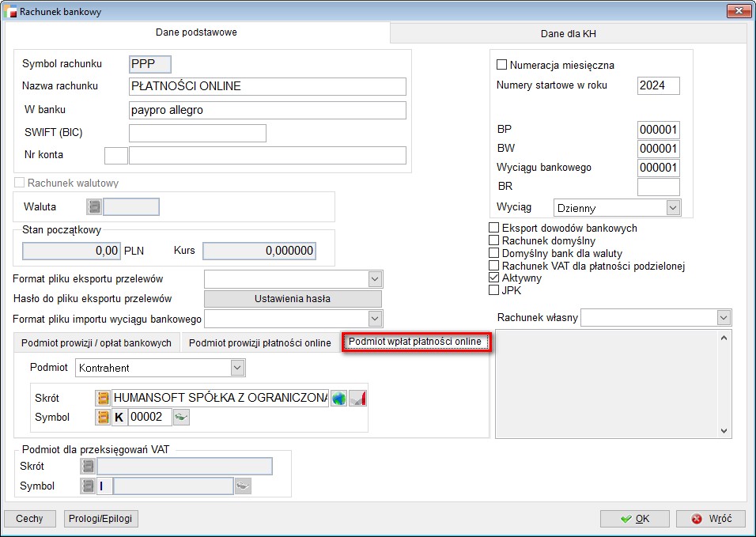The image size is (756, 537).
Task: Click into the SWIFT (BIC) input field
Action: tap(197, 133)
